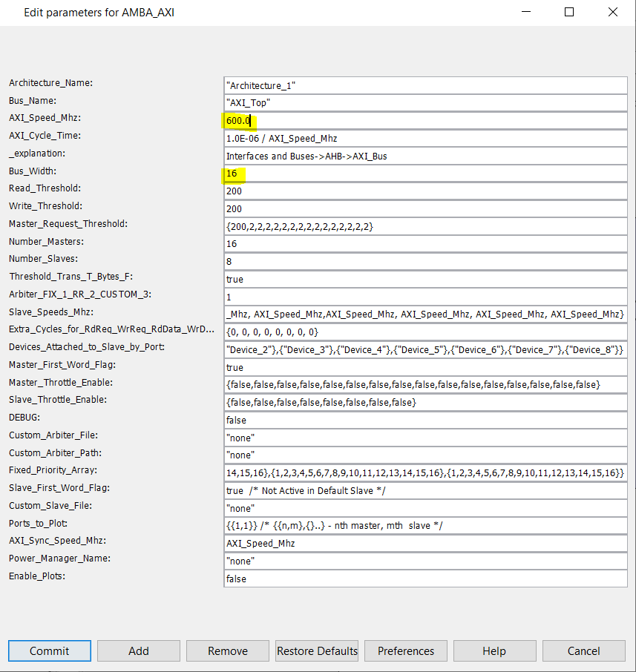Screen dimensions: 636x672
Task: Click the Slave_Throttle_Enable value field
Action: click(425, 403)
